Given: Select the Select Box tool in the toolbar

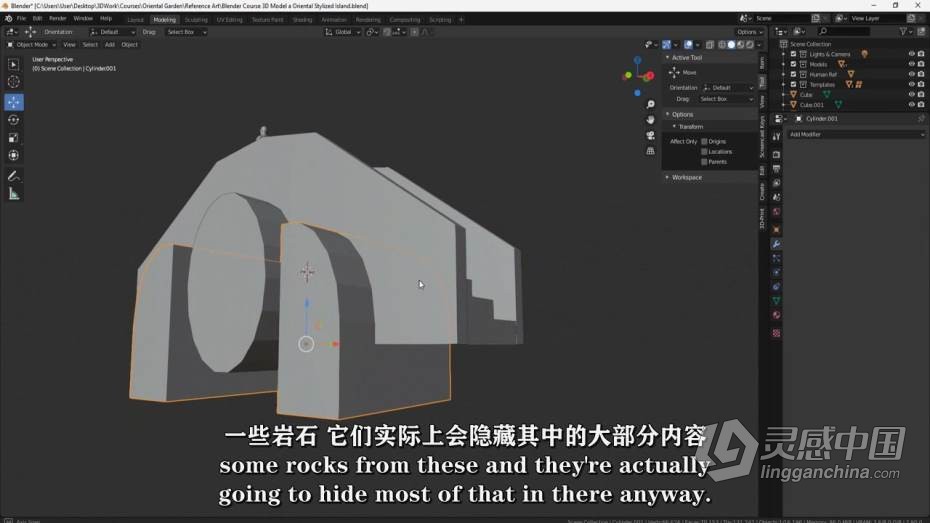Looking at the screenshot, I should (14, 64).
